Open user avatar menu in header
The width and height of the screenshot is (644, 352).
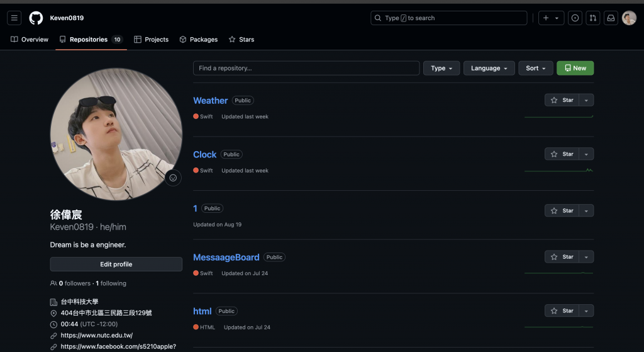(629, 18)
